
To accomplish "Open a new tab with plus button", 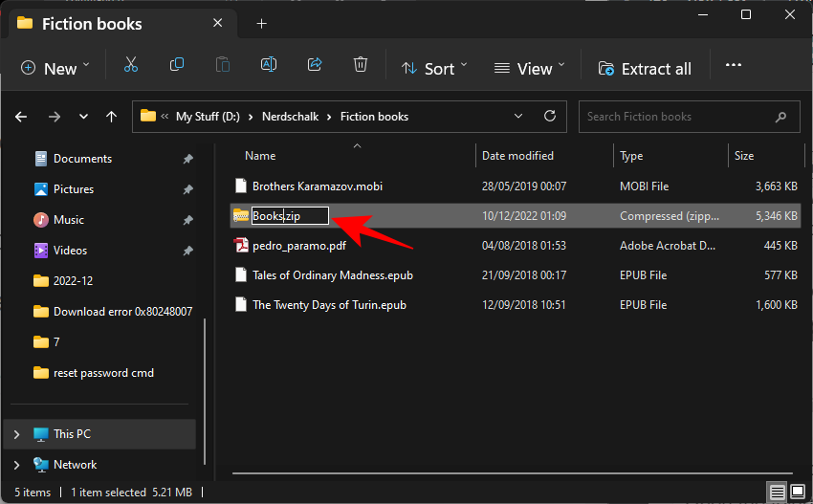I will [261, 23].
